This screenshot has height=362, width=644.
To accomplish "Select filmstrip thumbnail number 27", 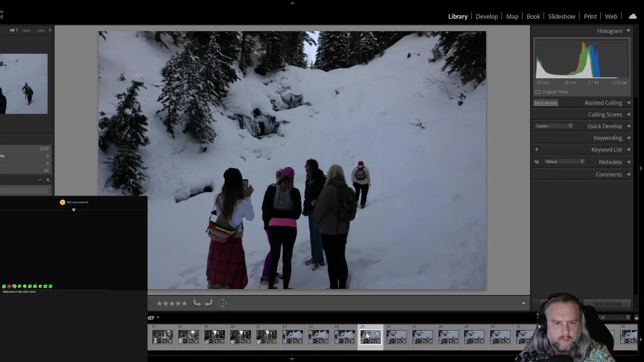I will (423, 337).
